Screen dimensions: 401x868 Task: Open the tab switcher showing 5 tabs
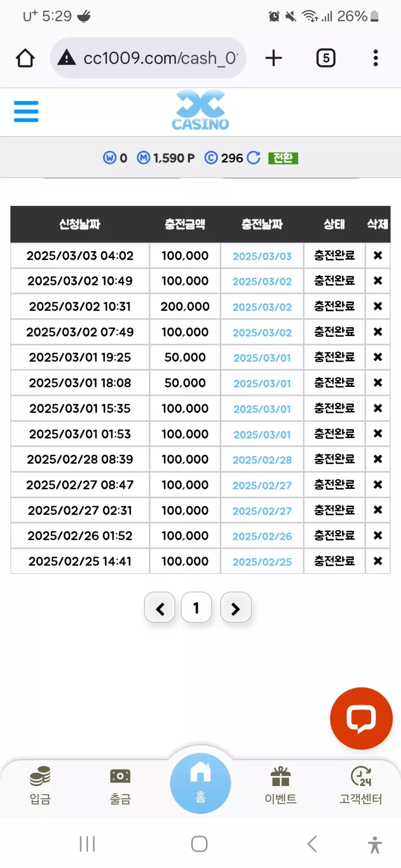tap(326, 58)
